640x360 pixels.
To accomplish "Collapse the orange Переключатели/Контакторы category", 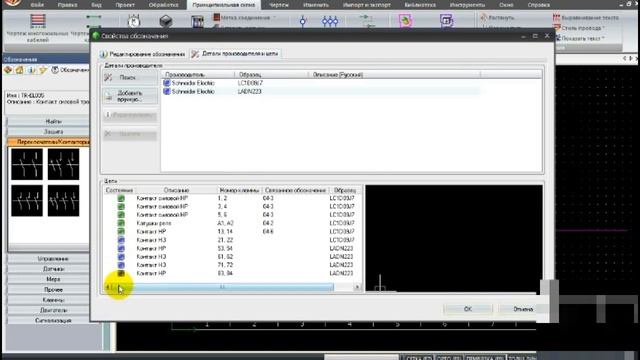I will [49, 142].
